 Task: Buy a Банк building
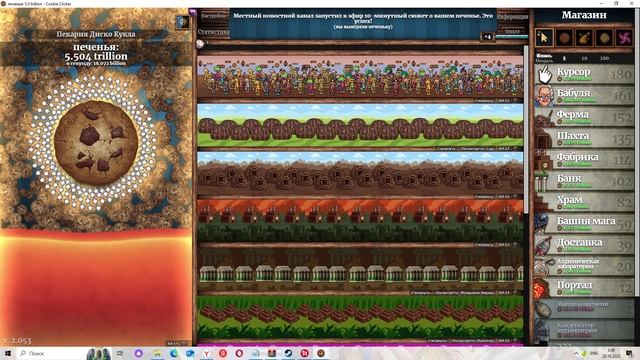[x=584, y=181]
